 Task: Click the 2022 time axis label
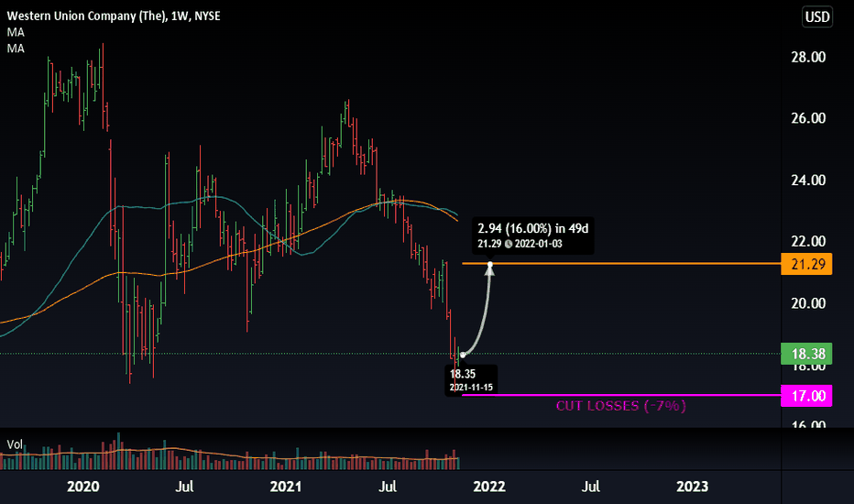tap(489, 486)
